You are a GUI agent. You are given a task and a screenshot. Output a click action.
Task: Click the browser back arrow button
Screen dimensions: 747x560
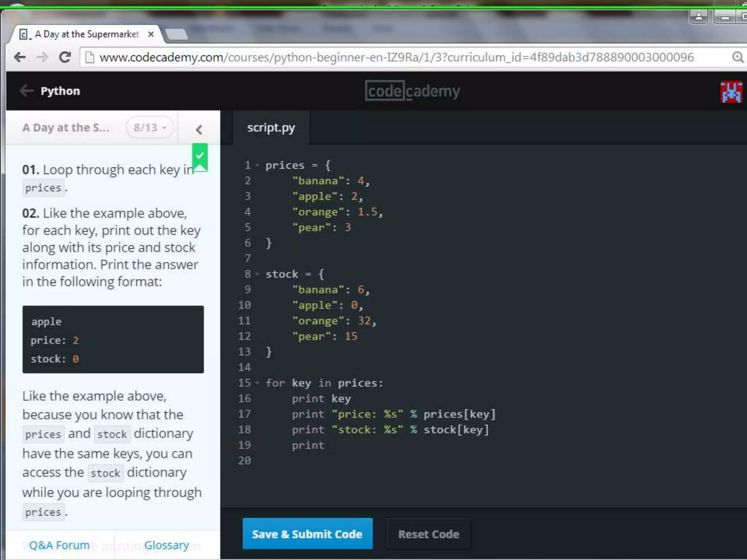[20, 57]
